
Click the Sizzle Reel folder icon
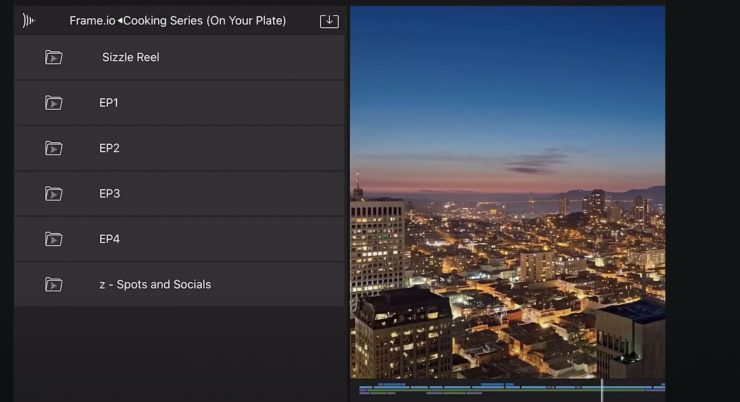click(x=54, y=58)
